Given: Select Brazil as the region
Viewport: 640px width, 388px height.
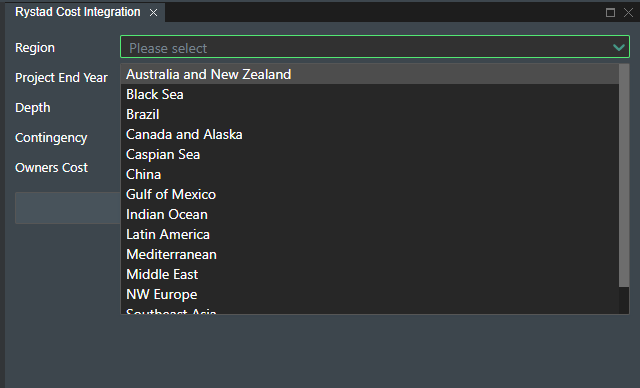Looking at the screenshot, I should point(370,114).
